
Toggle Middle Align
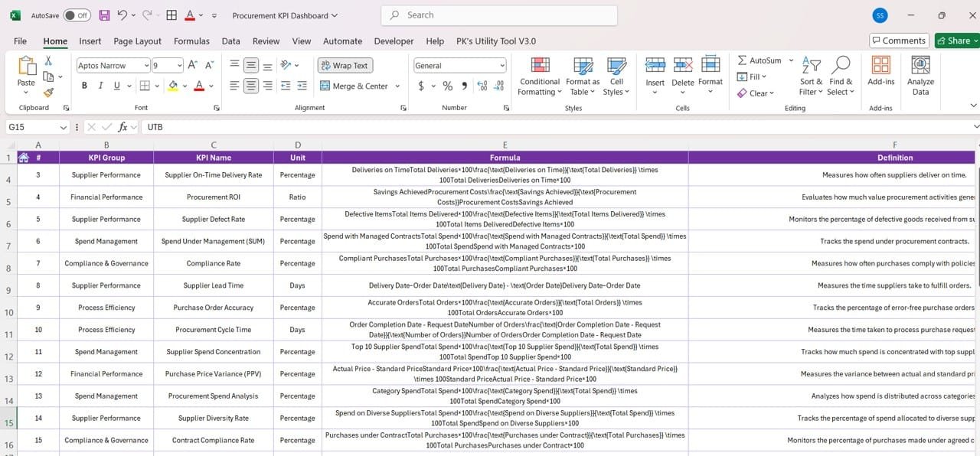(x=251, y=66)
